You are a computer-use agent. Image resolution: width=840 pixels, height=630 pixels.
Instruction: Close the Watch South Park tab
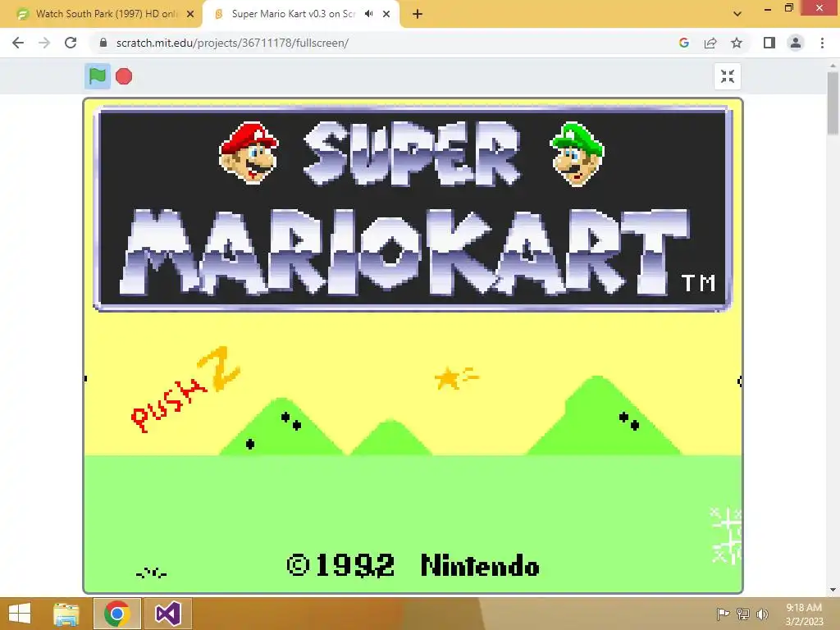(190, 15)
